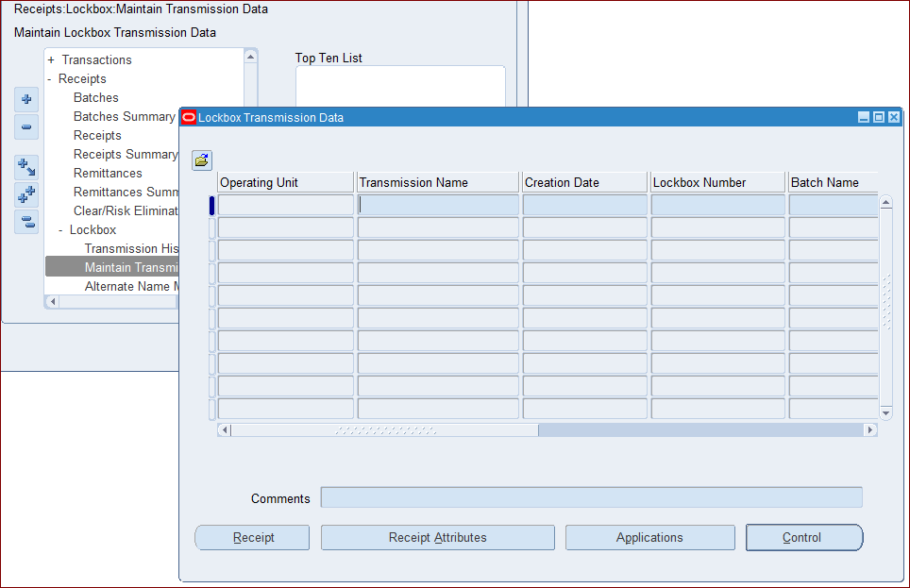This screenshot has height=588, width=910.
Task: Click the collapse node minus icon in navigator toolbar
Action: coord(25,127)
